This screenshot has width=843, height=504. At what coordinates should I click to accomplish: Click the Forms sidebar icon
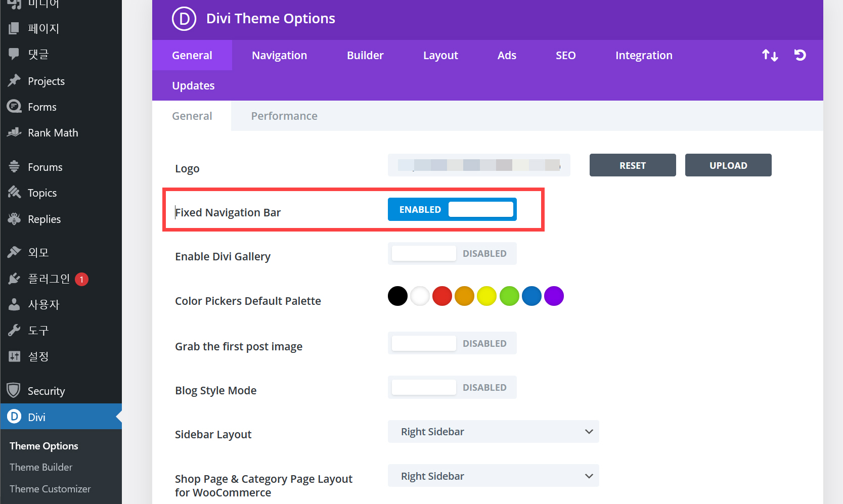click(x=14, y=107)
